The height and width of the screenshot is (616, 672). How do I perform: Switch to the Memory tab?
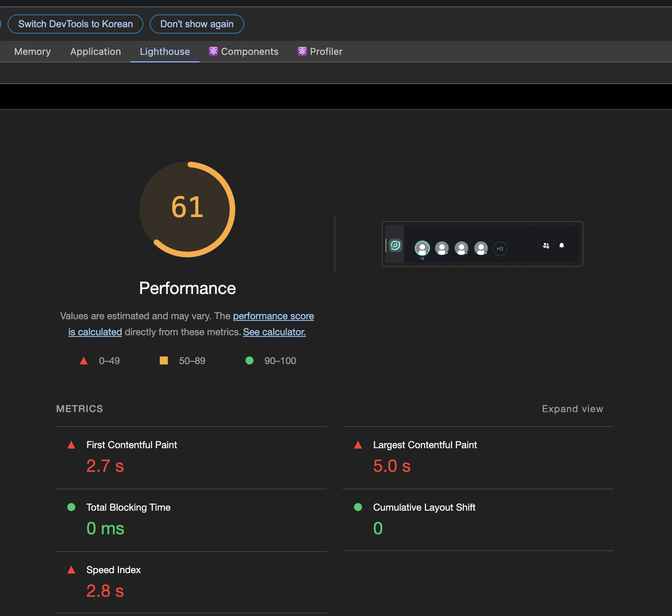[32, 52]
